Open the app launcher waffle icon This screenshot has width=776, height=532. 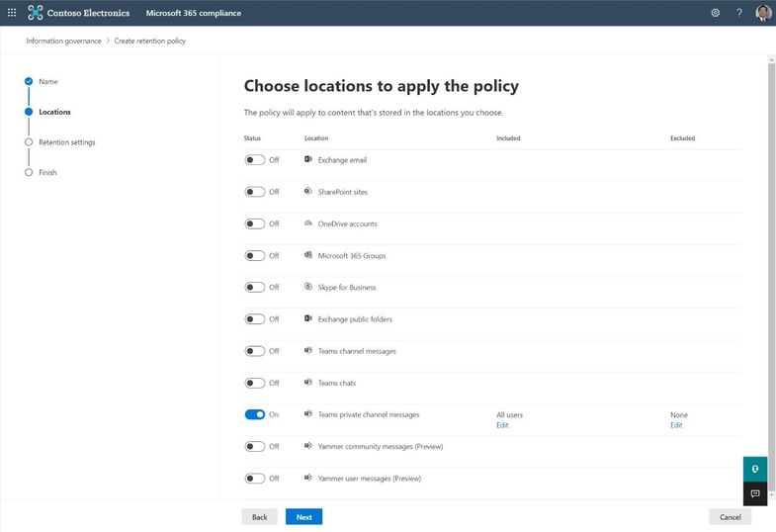12,13
